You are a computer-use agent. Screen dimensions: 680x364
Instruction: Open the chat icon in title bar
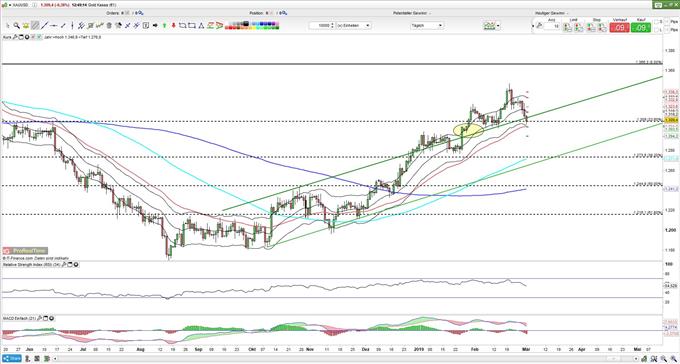[658, 5]
